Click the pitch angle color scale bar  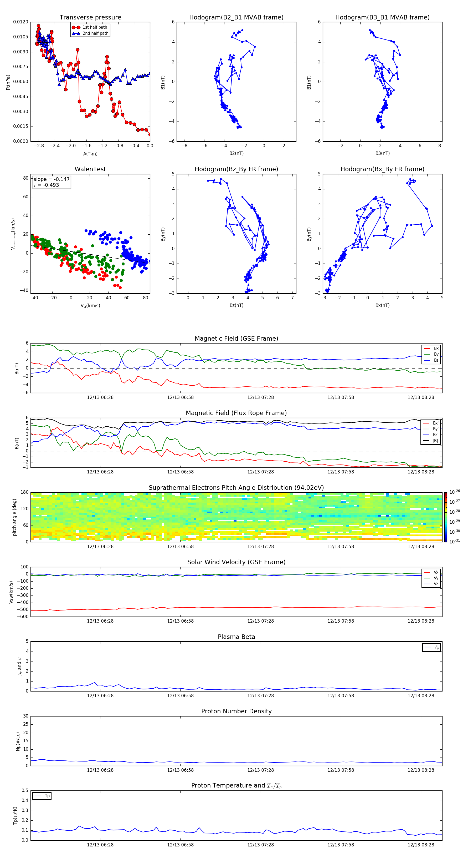pos(446,517)
